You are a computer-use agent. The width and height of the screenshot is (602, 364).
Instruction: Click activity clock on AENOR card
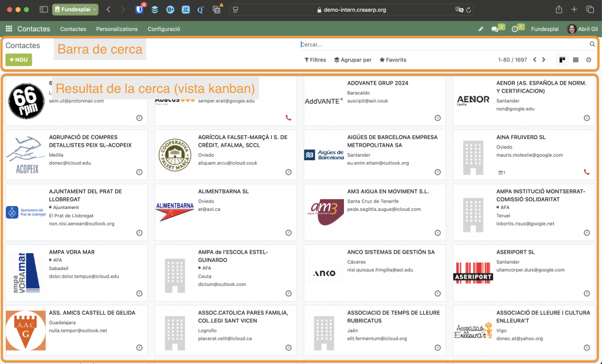[586, 117]
